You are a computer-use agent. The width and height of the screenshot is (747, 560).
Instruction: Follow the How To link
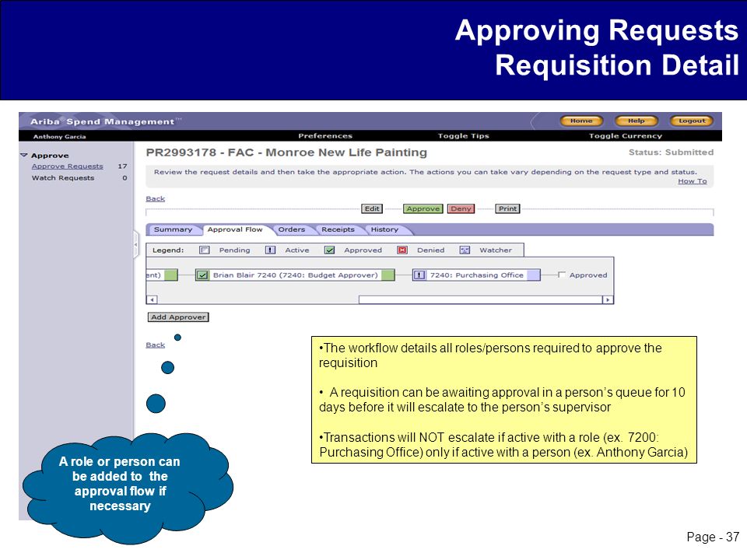(x=693, y=181)
